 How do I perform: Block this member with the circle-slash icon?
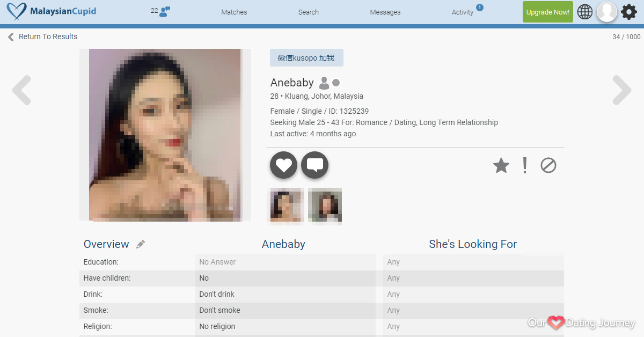tap(548, 165)
